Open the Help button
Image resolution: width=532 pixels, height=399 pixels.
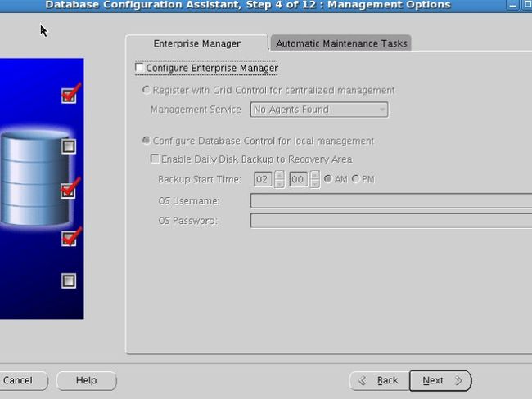pyautogui.click(x=86, y=380)
